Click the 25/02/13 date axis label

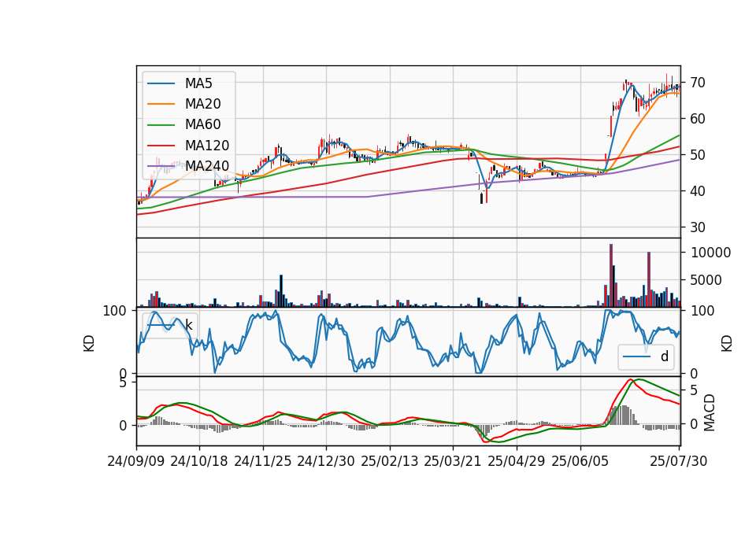390,461
